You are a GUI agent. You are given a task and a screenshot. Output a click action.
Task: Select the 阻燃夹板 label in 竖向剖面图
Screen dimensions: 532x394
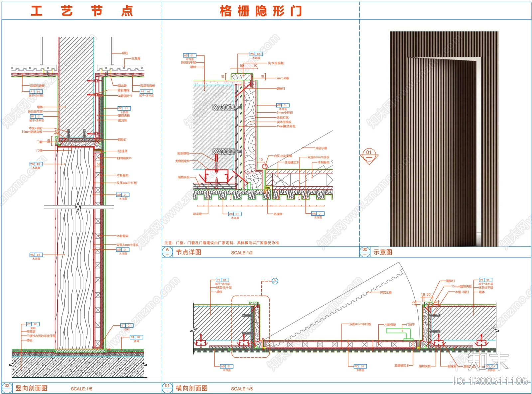[x=124, y=116]
